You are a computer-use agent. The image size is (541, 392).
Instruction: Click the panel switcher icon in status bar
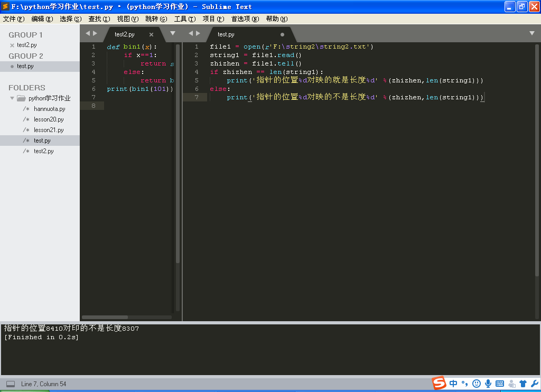[11, 384]
